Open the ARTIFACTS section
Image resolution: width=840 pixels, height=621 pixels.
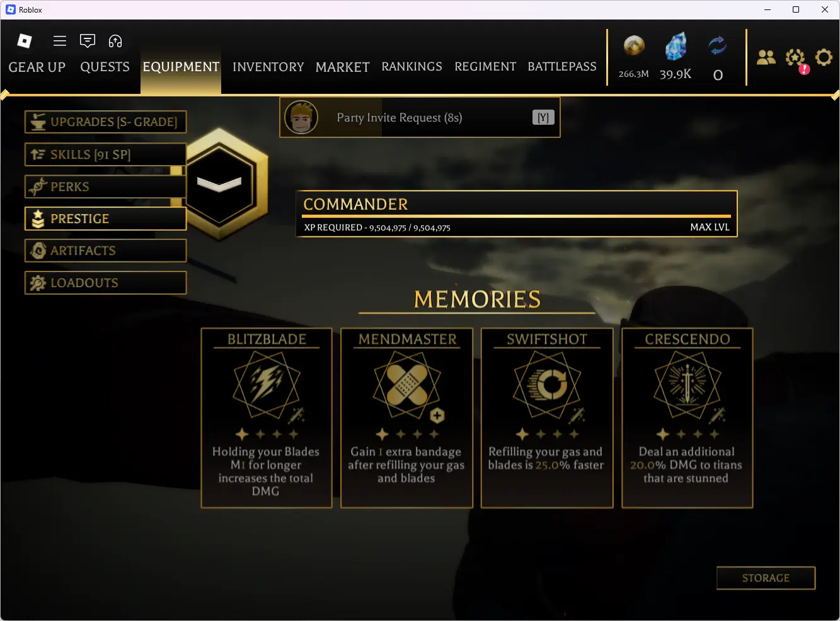coord(105,251)
